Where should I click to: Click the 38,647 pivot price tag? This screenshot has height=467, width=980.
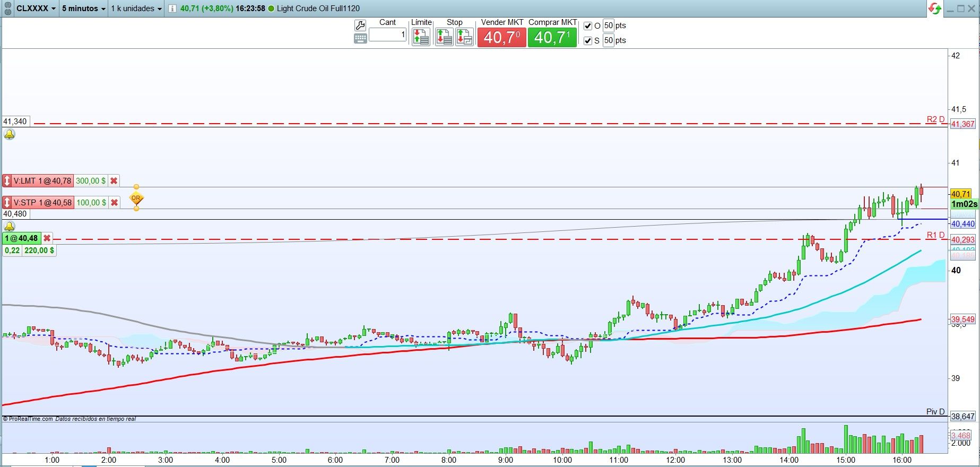[x=962, y=417]
